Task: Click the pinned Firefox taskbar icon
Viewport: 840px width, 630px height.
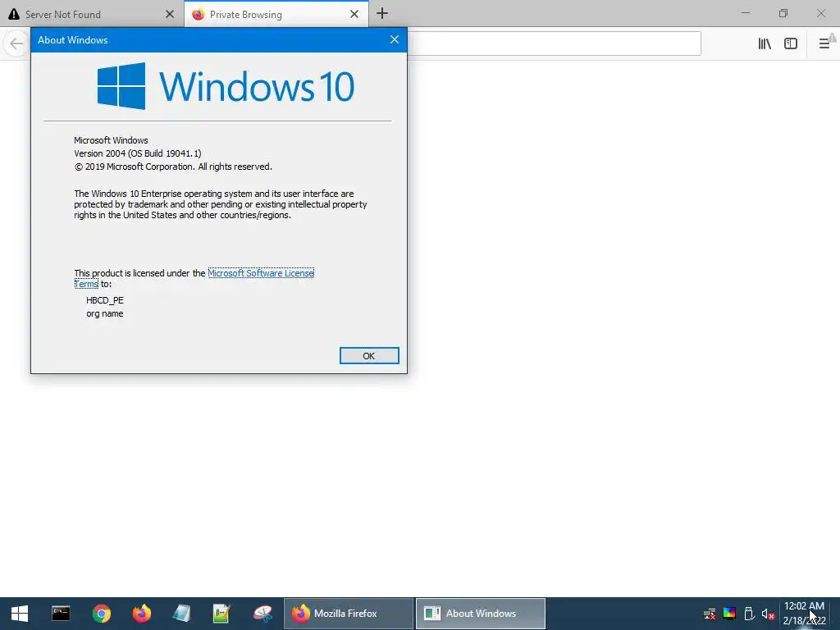Action: click(x=141, y=614)
